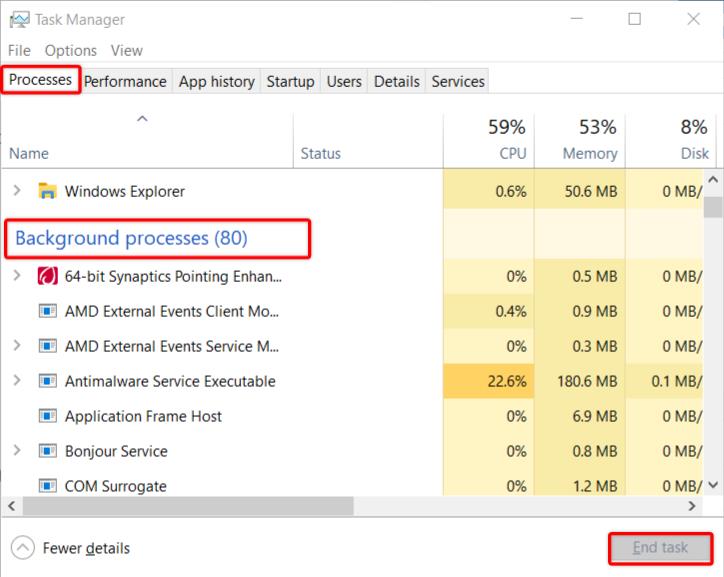724x577 pixels.
Task: Close the Task Manager window
Action: [694, 19]
